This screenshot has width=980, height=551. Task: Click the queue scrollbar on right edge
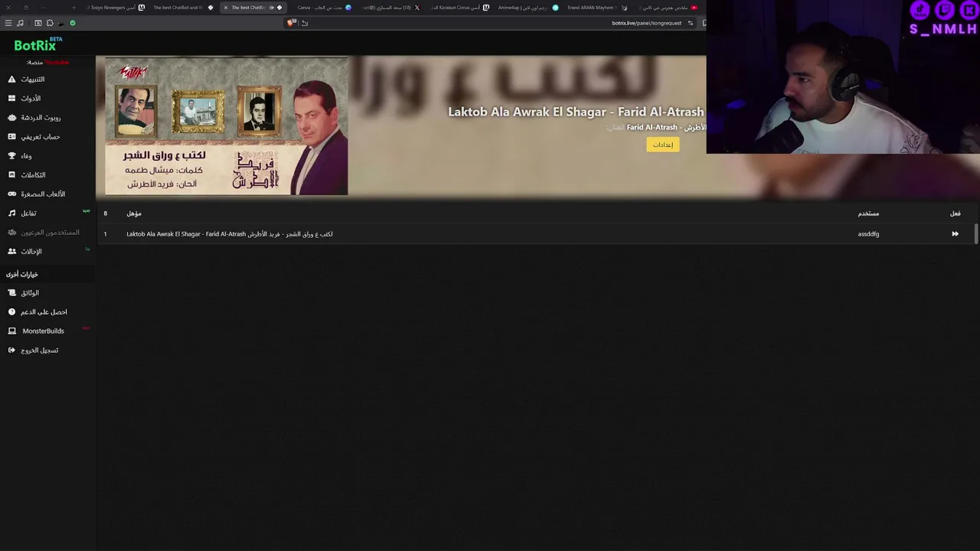point(976,234)
